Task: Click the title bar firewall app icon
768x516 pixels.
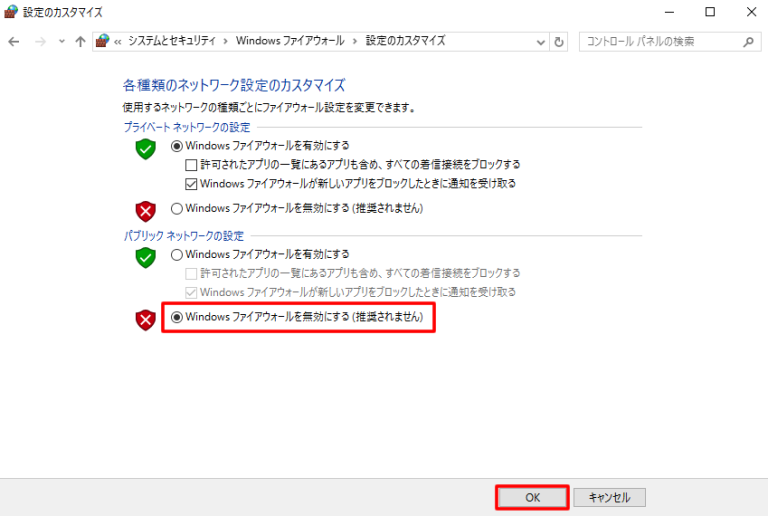Action: [11, 12]
